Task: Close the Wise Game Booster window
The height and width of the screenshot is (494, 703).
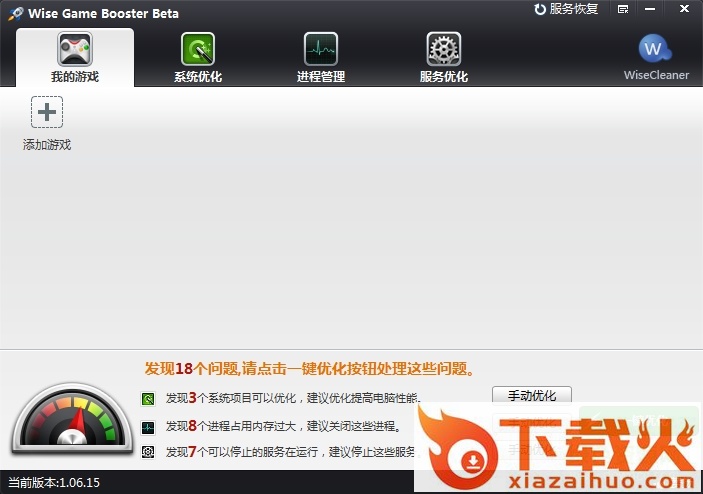Action: coord(684,9)
